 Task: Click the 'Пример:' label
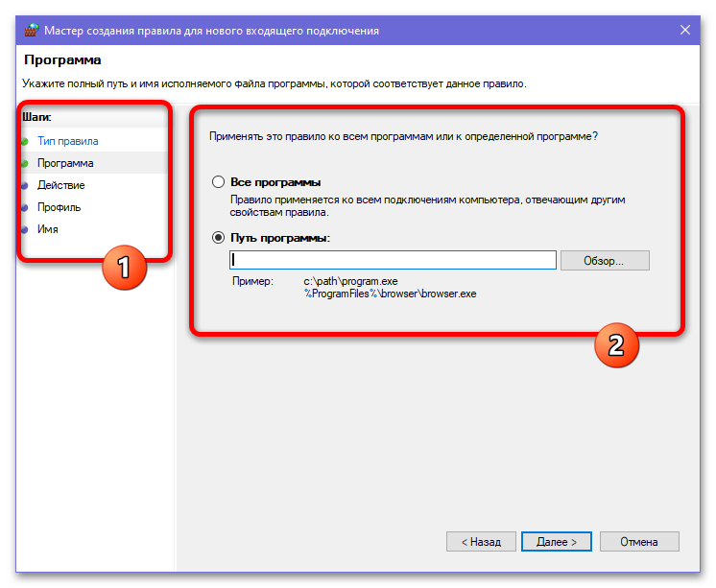tap(252, 281)
